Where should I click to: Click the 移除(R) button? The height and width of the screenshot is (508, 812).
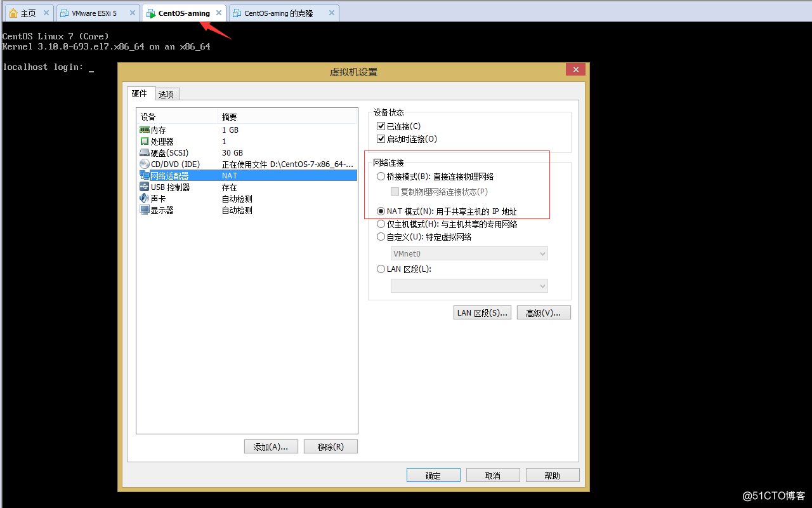[331, 446]
